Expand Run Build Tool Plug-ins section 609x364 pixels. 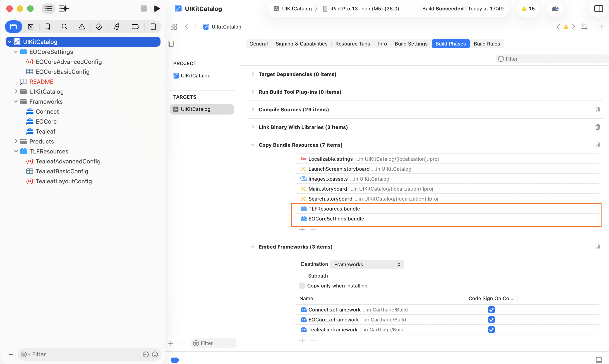pyautogui.click(x=253, y=92)
